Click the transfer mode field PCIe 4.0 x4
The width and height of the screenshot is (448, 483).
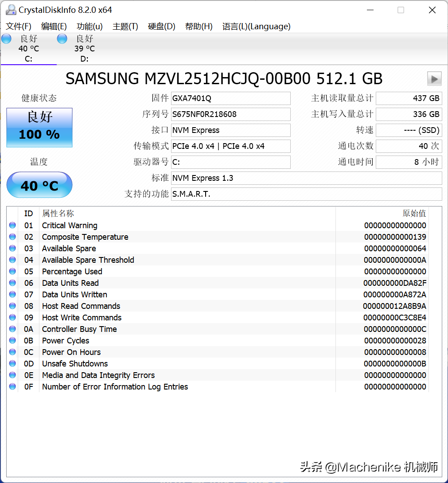[x=230, y=146]
